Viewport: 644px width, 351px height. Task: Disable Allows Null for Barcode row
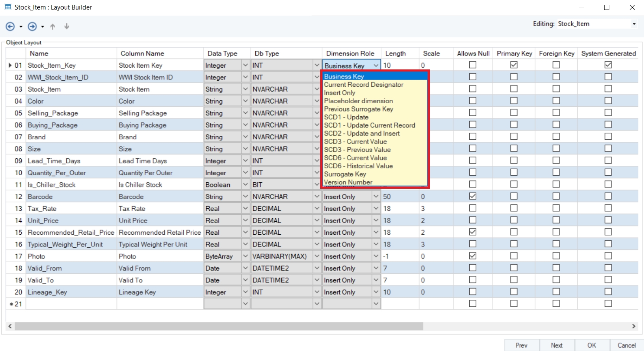[x=473, y=197]
